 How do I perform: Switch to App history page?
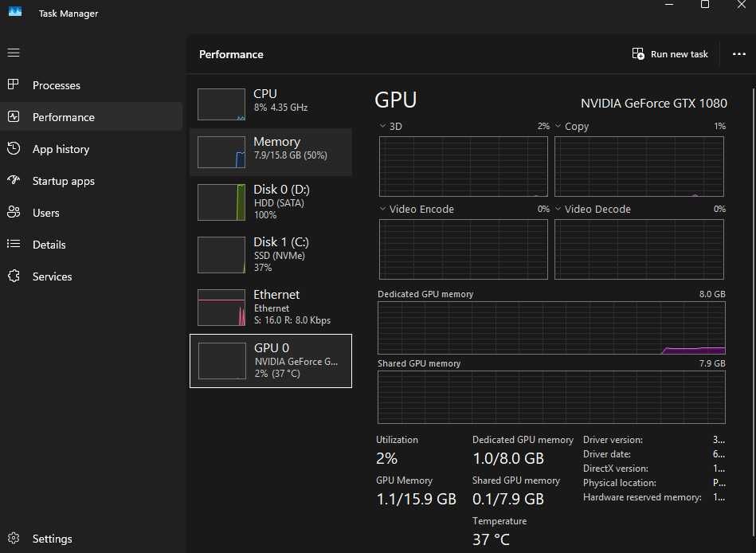[x=91, y=149]
